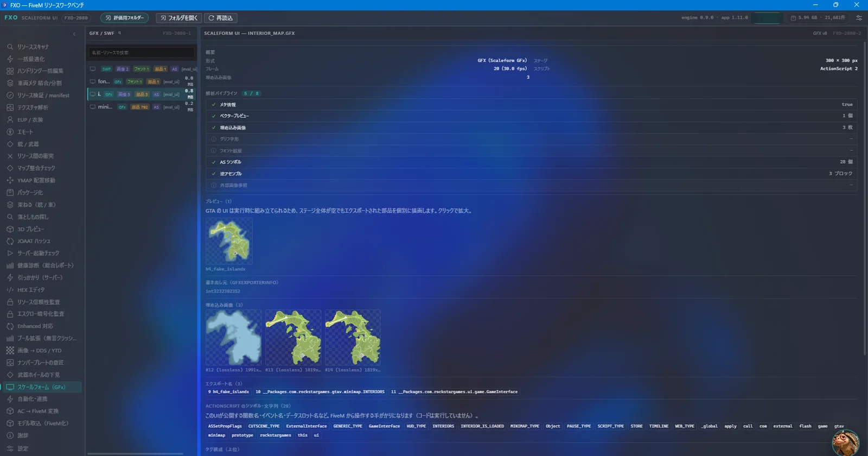
Task: Select the mini... GFx file with 部品 792
Action: click(x=142, y=107)
